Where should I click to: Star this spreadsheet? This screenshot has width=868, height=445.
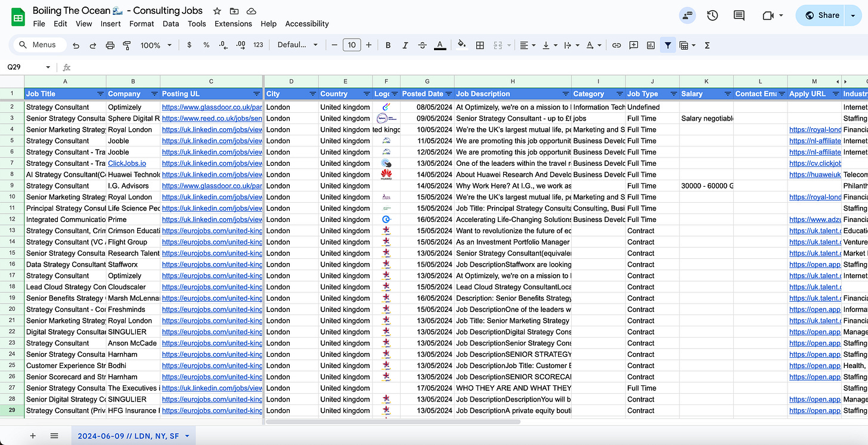click(x=217, y=11)
